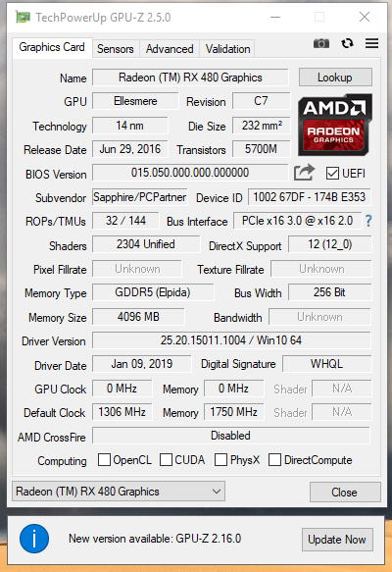
Task: Open the hamburger menu icon
Action: pyautogui.click(x=371, y=43)
